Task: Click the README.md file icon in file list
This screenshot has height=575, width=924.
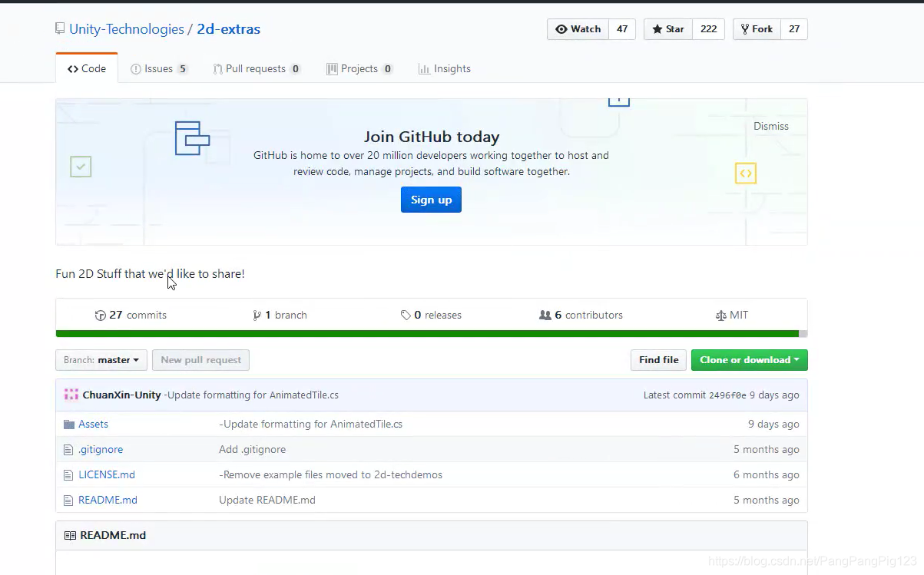Action: pos(69,500)
